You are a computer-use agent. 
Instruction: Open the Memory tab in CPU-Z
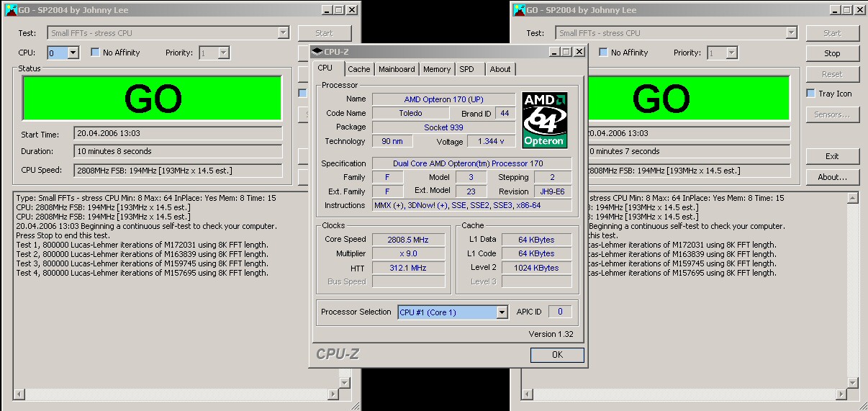[x=437, y=69]
